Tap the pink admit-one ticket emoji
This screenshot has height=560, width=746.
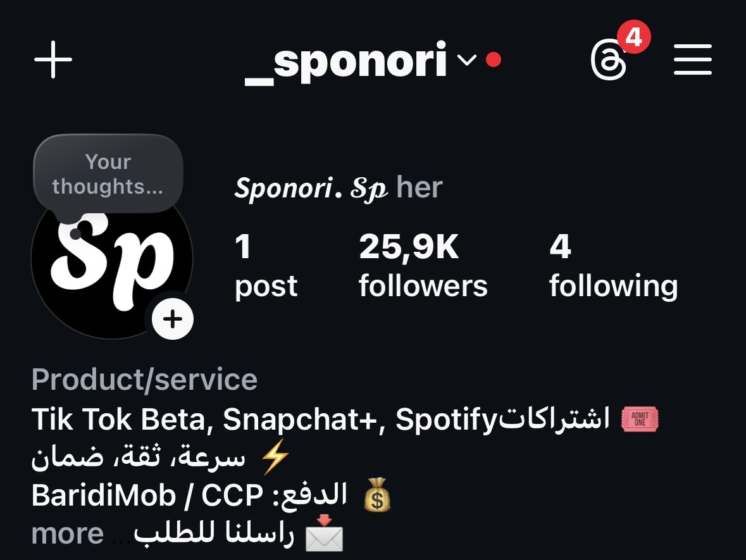pyautogui.click(x=640, y=419)
